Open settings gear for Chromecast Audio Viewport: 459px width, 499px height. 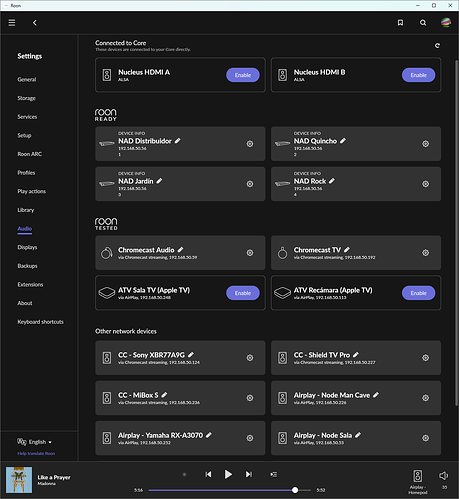click(250, 253)
